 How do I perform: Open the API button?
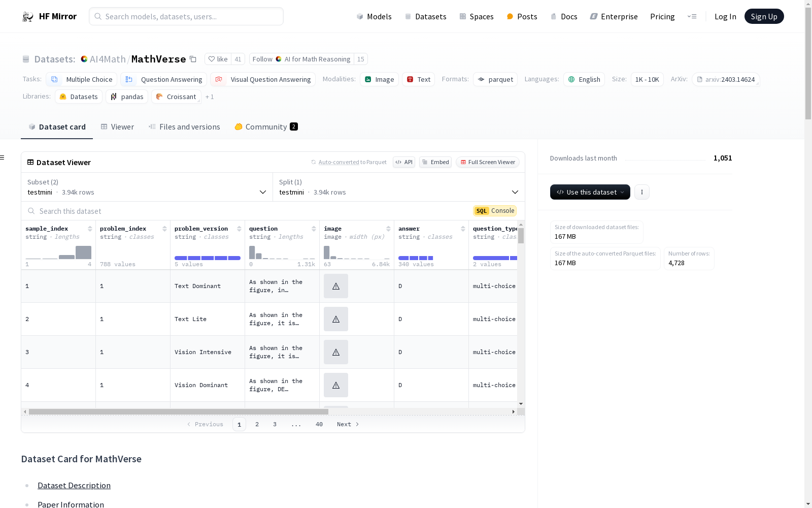pyautogui.click(x=404, y=162)
